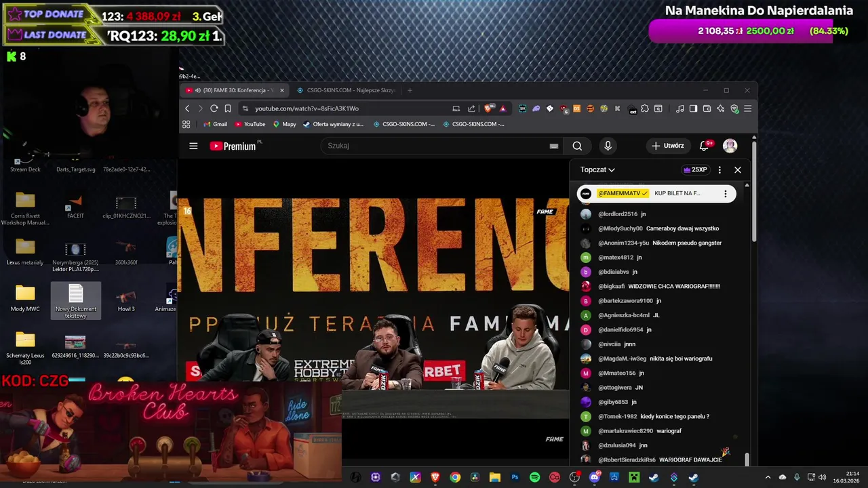This screenshot has height=488, width=868.
Task: Open the Gmail bookmark
Action: [215, 124]
